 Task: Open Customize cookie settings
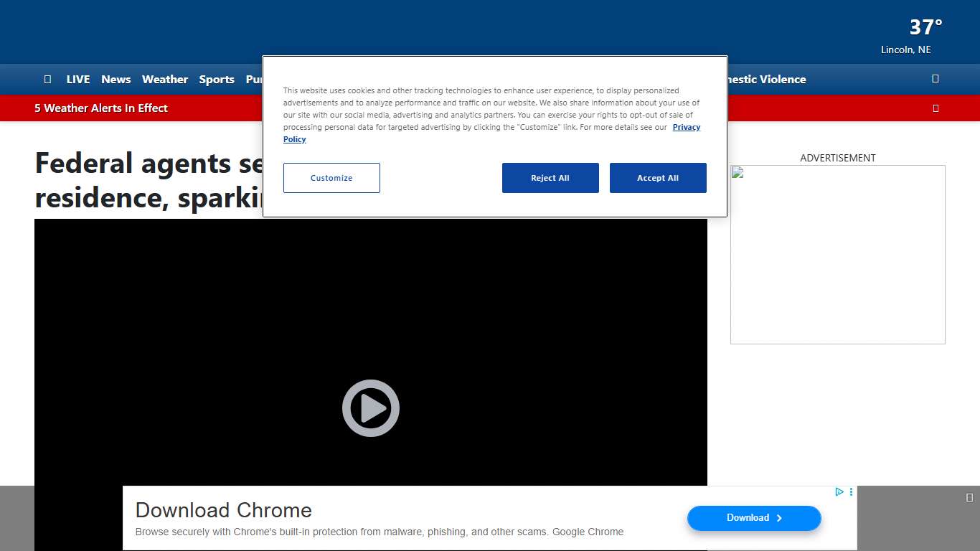[331, 178]
